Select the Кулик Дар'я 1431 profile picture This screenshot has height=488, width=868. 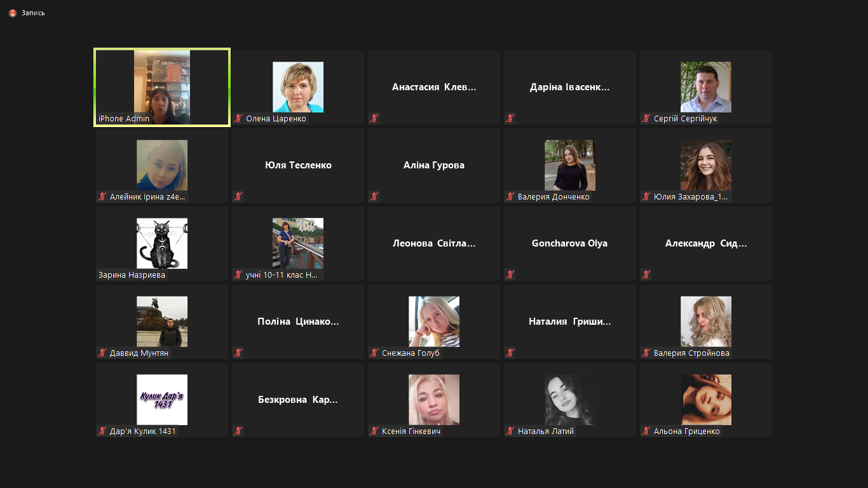[x=162, y=400]
